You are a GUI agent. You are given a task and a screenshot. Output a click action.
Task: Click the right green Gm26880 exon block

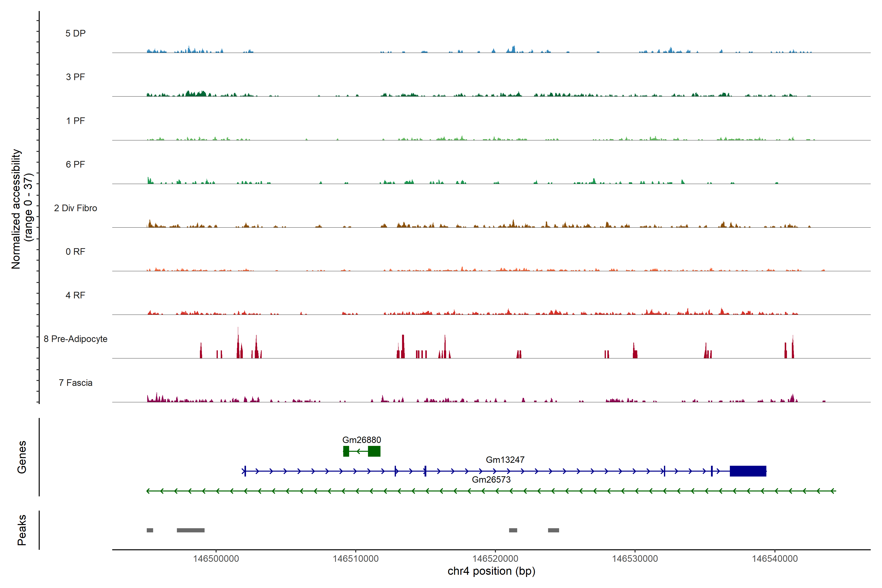click(374, 451)
